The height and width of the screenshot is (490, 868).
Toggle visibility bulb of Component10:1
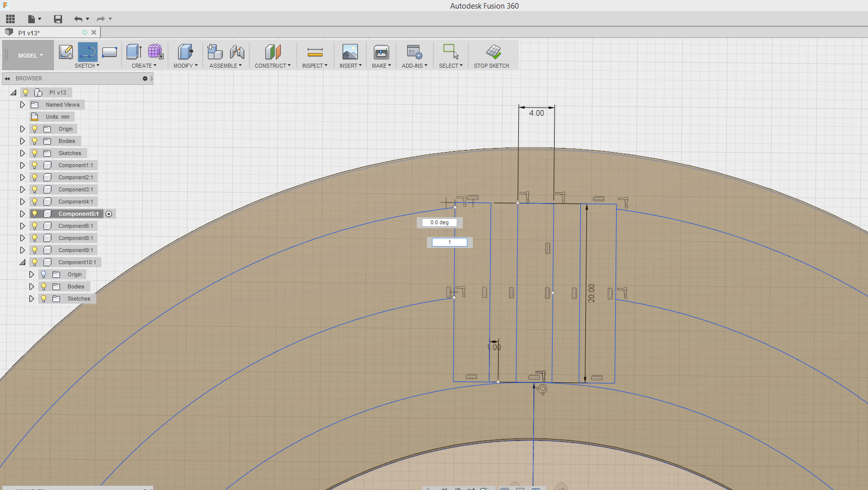coord(35,262)
